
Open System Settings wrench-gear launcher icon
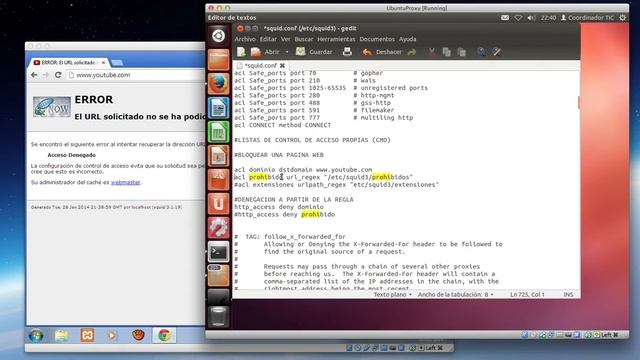[218, 228]
